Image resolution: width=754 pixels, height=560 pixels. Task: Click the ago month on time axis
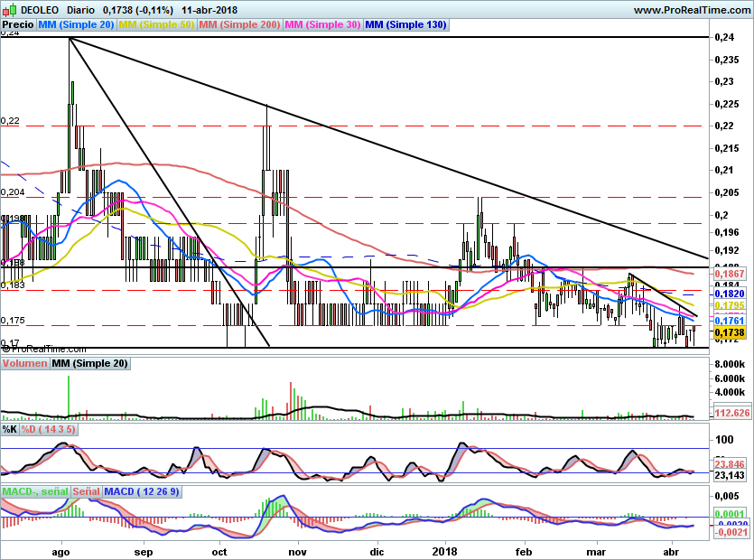[61, 551]
